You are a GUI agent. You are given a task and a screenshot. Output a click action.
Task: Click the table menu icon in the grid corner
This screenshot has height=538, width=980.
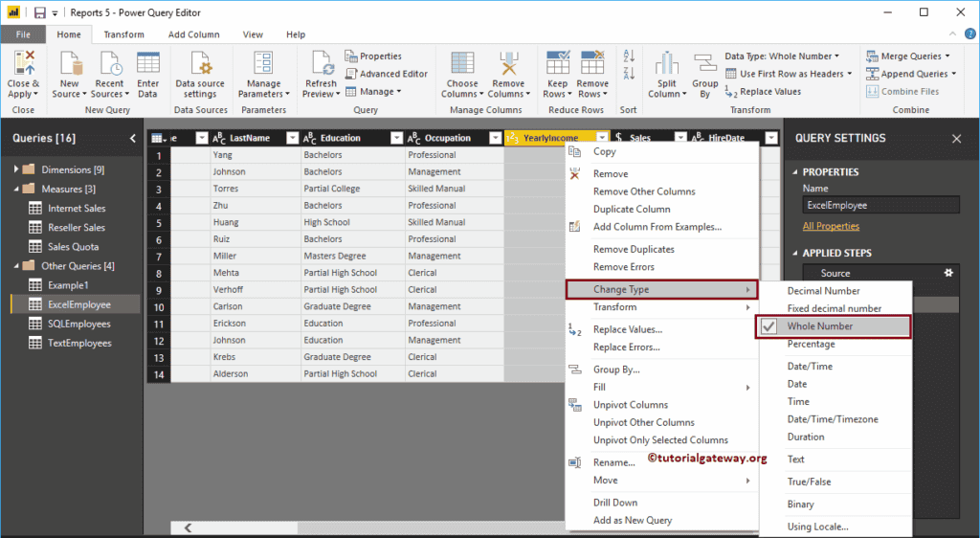[159, 138]
